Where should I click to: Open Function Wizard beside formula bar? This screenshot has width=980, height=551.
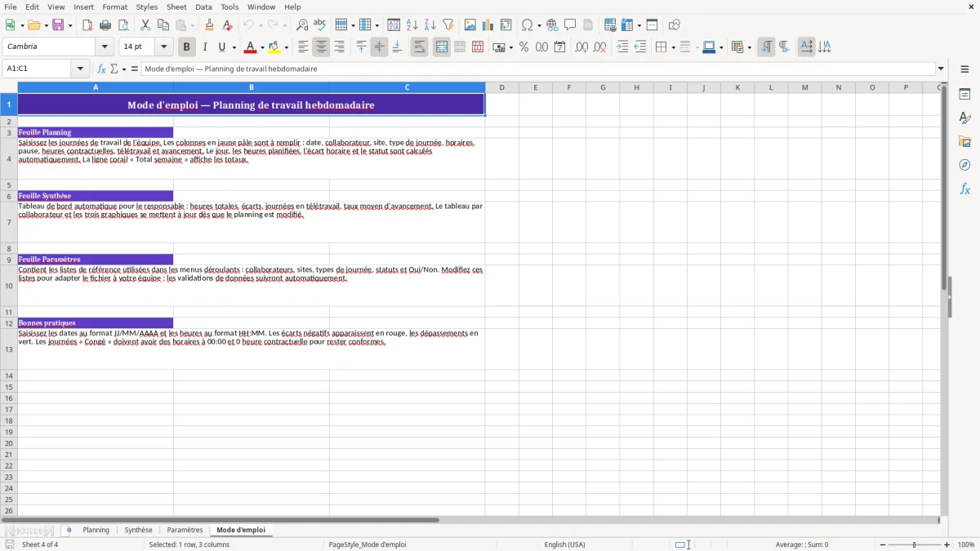click(101, 69)
